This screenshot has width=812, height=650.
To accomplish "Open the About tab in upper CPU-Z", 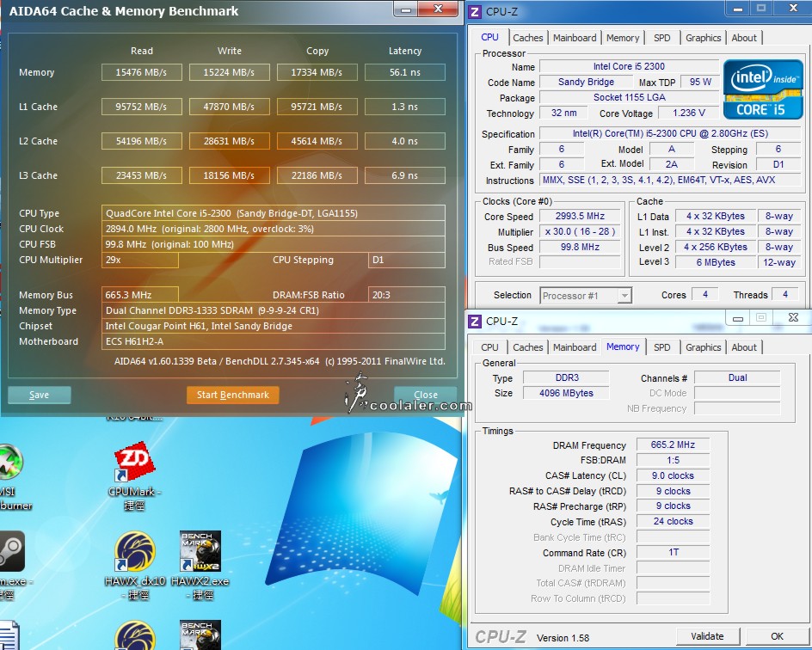I will [744, 38].
